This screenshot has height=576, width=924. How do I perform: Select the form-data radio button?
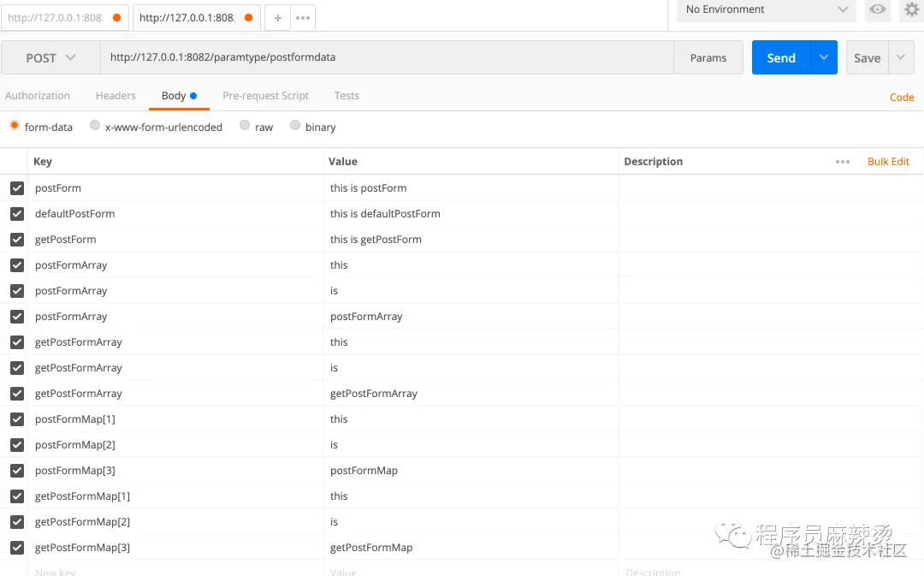tap(15, 125)
